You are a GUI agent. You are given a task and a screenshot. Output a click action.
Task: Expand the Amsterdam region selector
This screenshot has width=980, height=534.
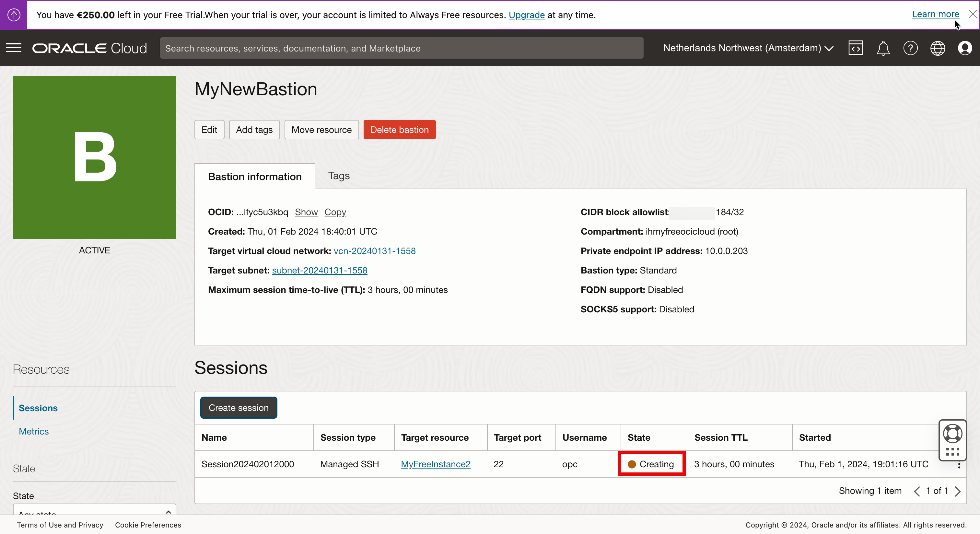pyautogui.click(x=748, y=48)
